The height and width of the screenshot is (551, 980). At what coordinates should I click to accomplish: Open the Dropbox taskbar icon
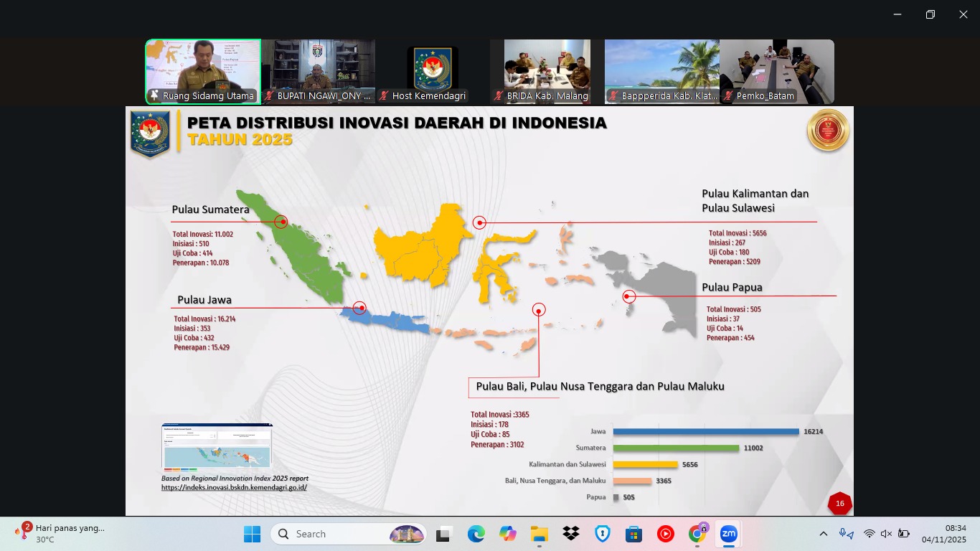(x=571, y=534)
